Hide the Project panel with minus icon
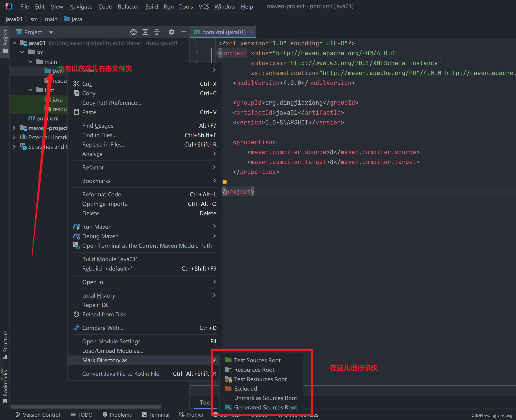This screenshot has width=516, height=420. tap(183, 32)
